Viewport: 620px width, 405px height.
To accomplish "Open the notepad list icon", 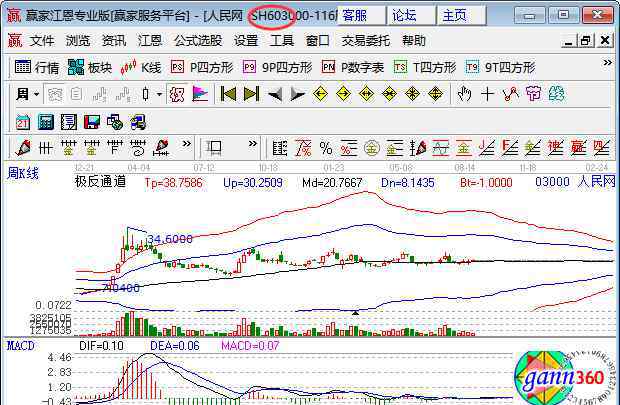I will [69, 122].
